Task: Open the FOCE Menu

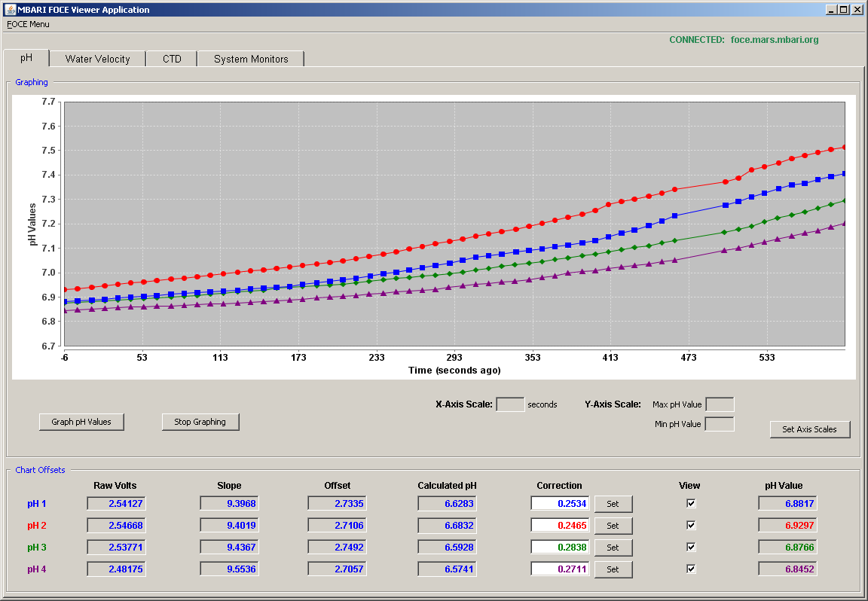Action: click(x=28, y=24)
